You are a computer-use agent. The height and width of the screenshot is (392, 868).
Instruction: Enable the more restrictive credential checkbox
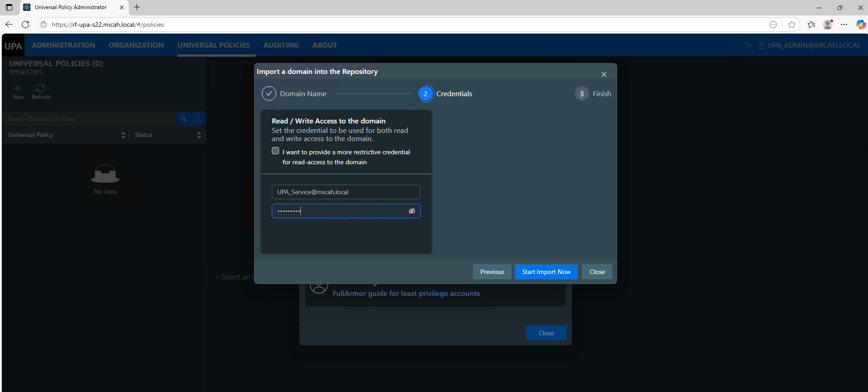click(x=275, y=151)
